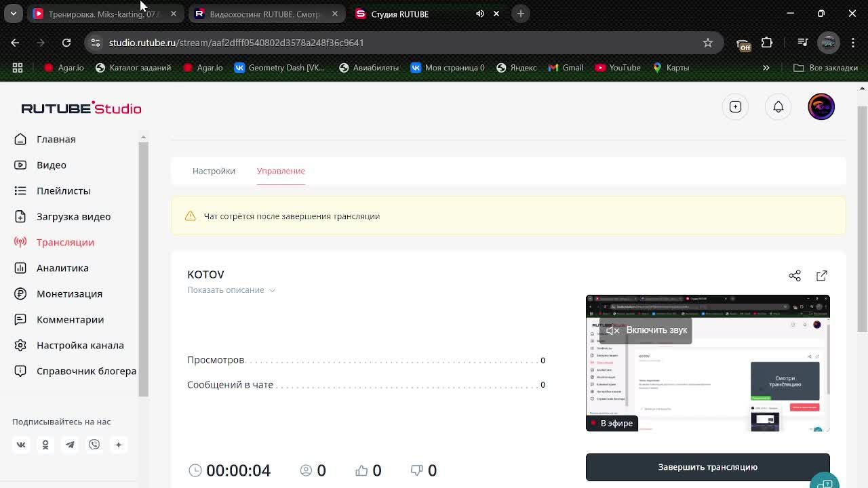This screenshot has height=488, width=868.
Task: Open Главная in the sidebar
Action: 56,139
